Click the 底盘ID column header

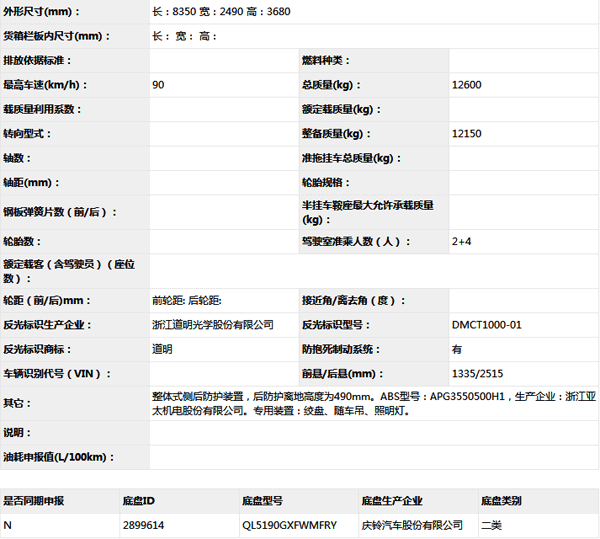[x=138, y=500]
